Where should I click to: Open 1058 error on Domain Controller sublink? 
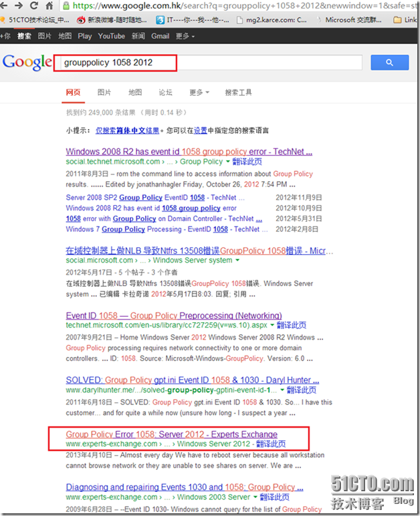[x=164, y=219]
